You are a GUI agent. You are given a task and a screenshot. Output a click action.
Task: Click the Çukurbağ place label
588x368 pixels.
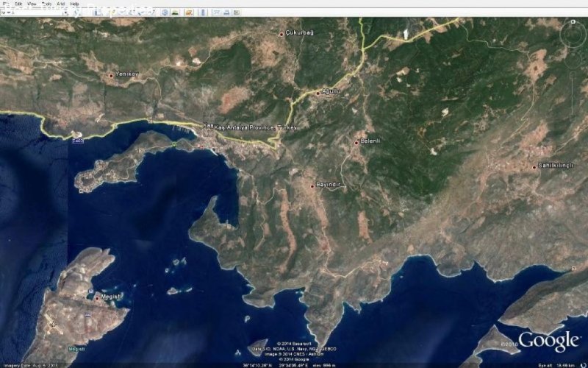pyautogui.click(x=299, y=32)
